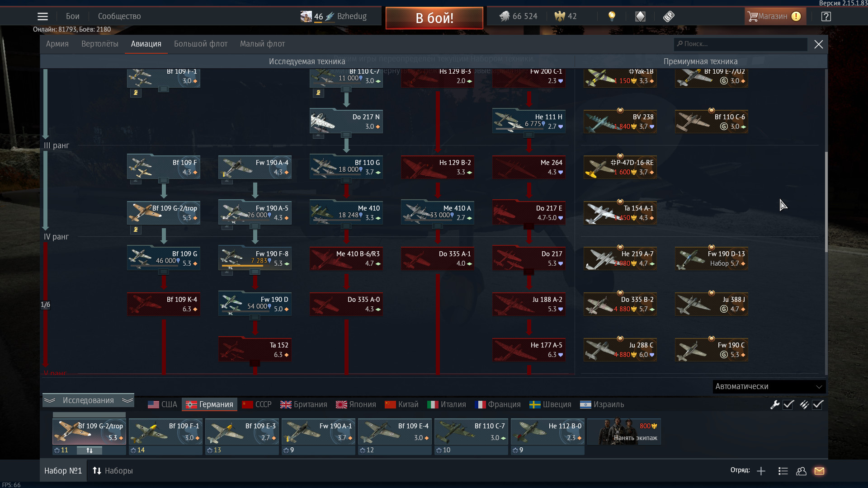Click the Israel flag icon
868x488 pixels.
(585, 404)
